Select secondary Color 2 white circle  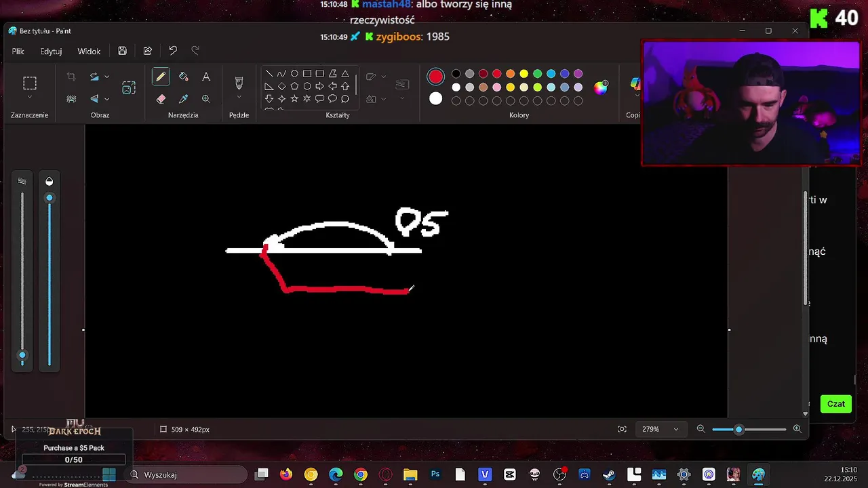pos(435,99)
